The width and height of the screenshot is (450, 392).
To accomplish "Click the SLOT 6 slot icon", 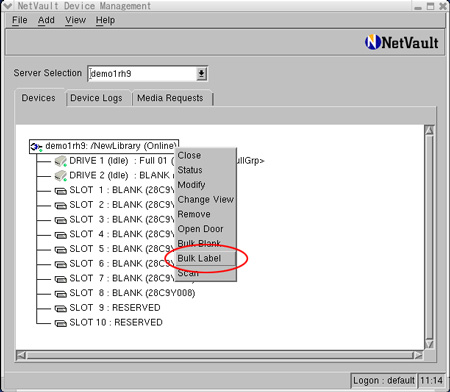I will pos(61,264).
